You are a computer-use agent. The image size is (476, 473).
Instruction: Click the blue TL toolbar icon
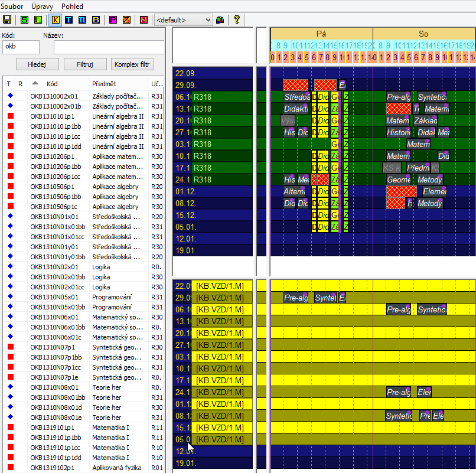click(82, 20)
